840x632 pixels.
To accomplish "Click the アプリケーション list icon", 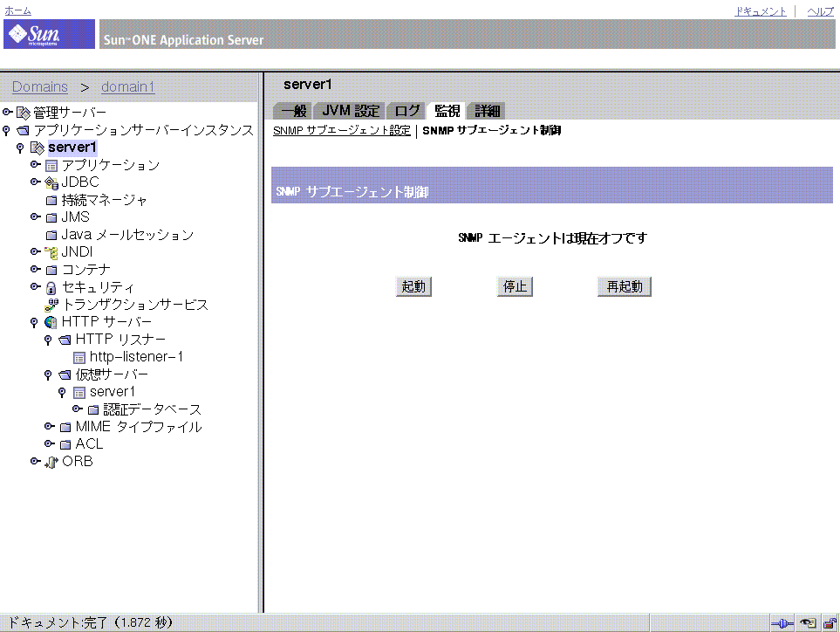I will click(51, 166).
